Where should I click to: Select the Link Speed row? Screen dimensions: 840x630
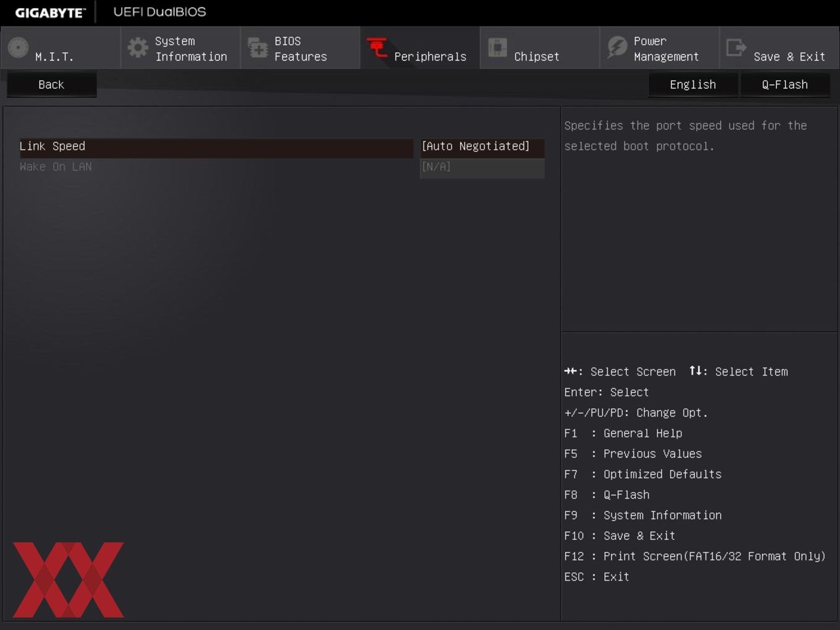216,147
